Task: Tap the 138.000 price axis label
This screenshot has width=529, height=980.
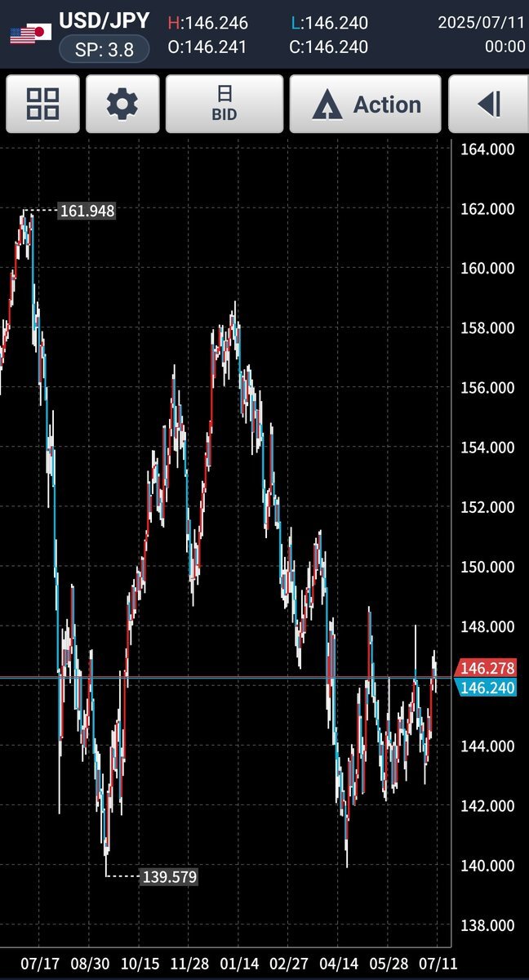Action: pyautogui.click(x=487, y=925)
